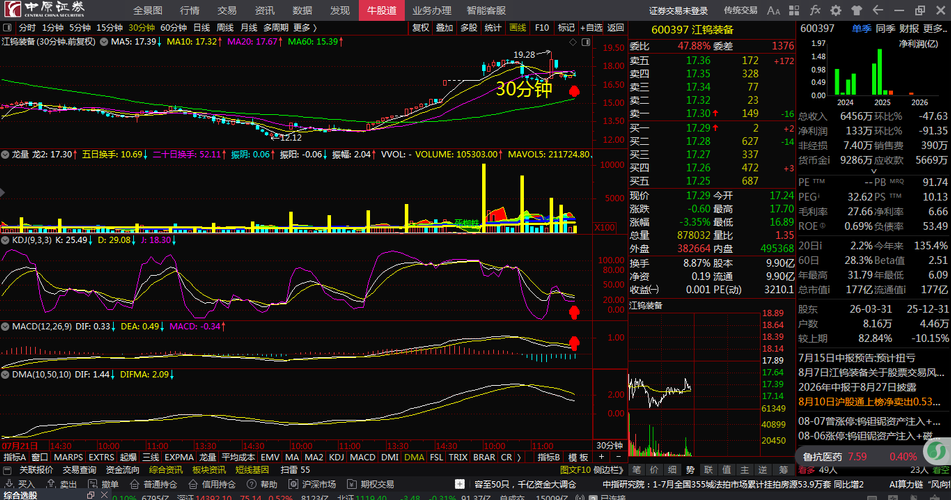Click the 卖出 sell icon

point(51,484)
